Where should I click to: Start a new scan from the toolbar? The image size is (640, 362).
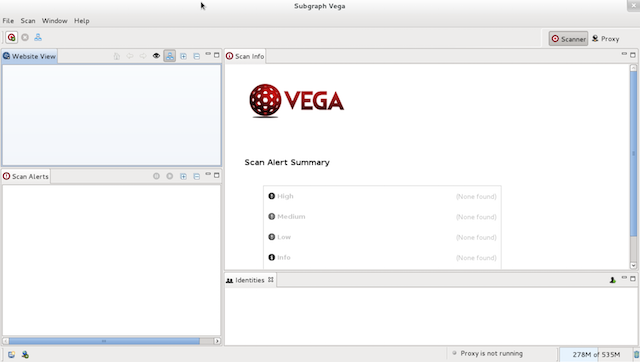tap(11, 38)
